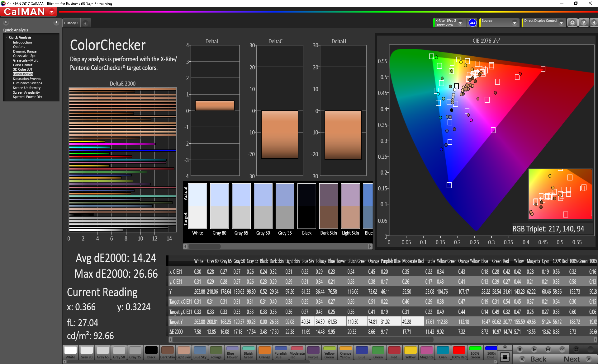The height and width of the screenshot is (364, 598).
Task: Add a new history tab with plus
Action: [85, 23]
